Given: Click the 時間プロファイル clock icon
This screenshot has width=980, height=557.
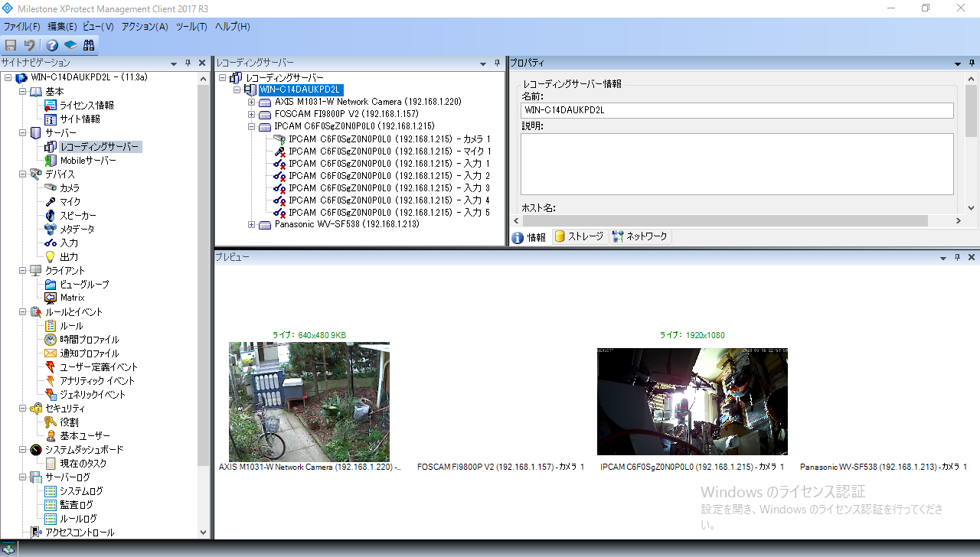Looking at the screenshot, I should point(51,340).
